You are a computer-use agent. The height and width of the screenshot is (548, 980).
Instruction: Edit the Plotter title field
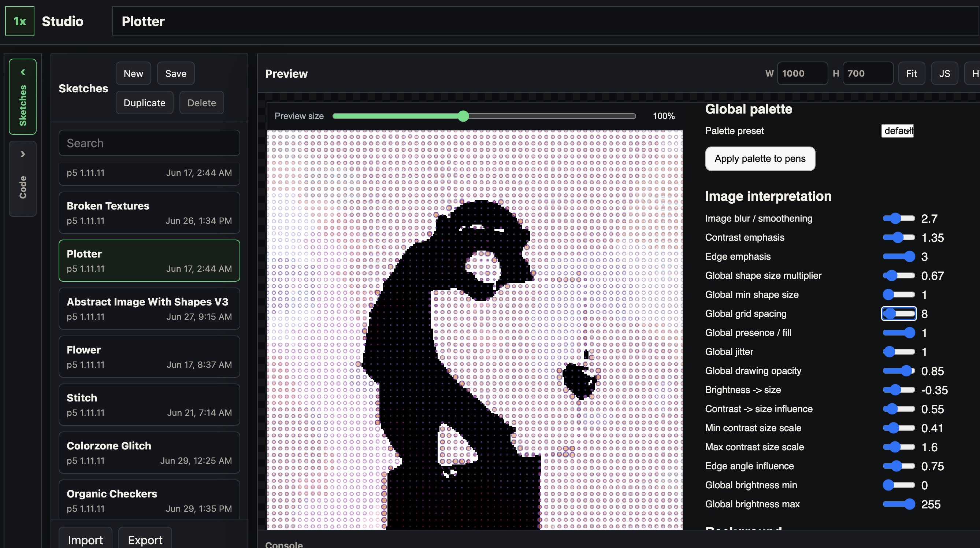click(546, 21)
